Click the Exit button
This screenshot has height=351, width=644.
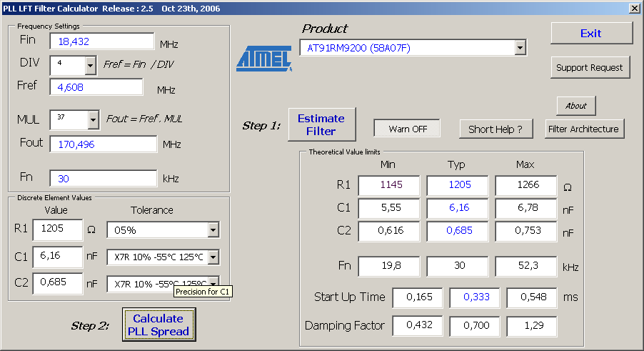(x=591, y=34)
